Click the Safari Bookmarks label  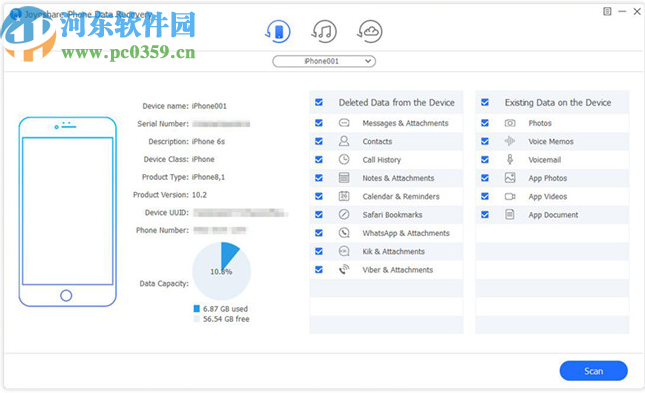point(392,215)
